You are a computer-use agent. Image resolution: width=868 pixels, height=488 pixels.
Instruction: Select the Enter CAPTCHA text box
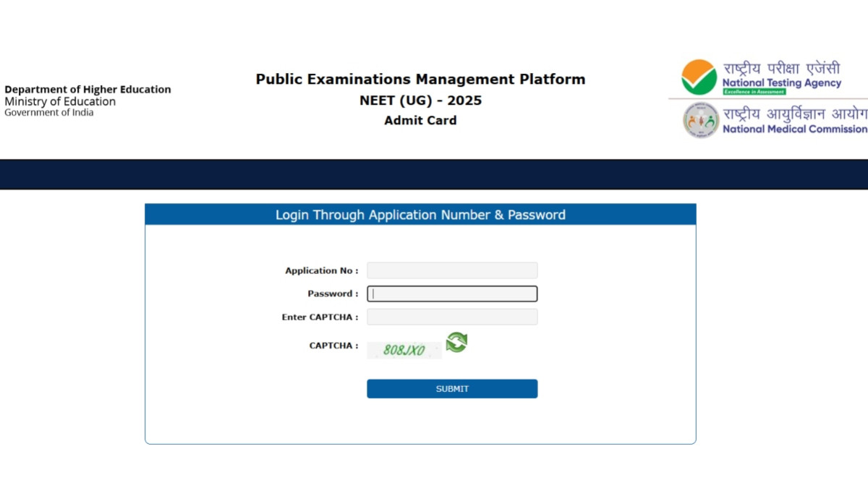452,317
